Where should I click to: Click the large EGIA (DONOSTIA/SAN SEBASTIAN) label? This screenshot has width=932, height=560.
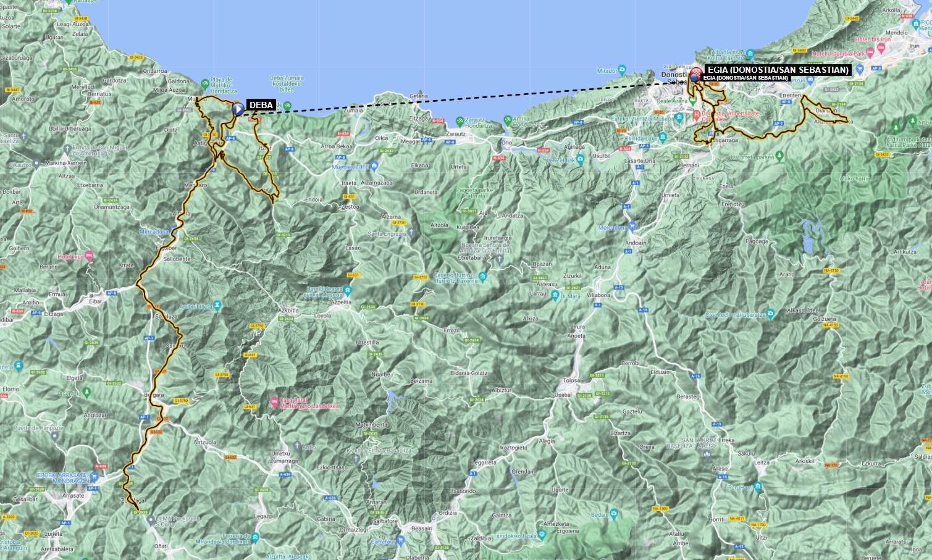pyautogui.click(x=778, y=70)
